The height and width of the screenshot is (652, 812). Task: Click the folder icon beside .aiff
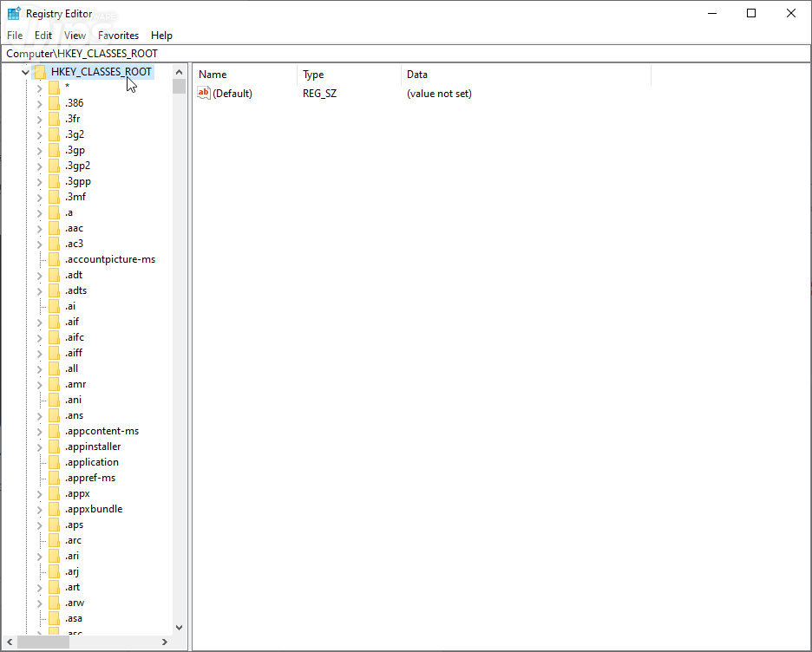pyautogui.click(x=54, y=353)
